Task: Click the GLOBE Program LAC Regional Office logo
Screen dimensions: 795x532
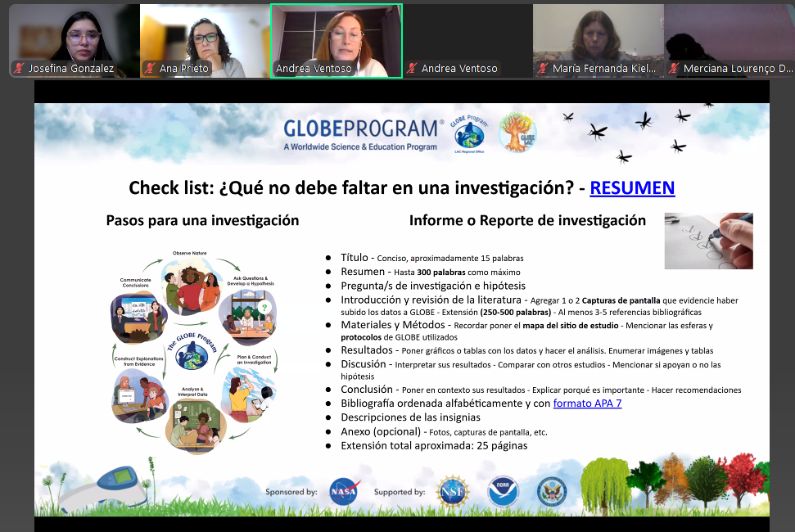Action: tap(469, 133)
